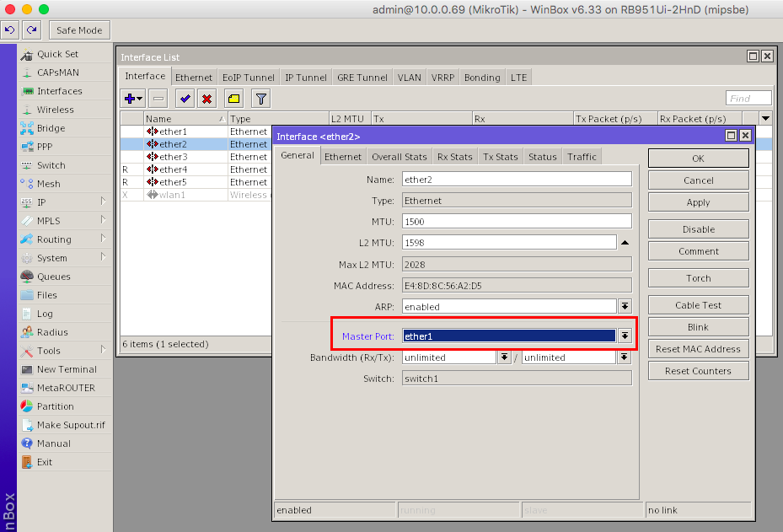Image resolution: width=783 pixels, height=532 pixels.
Task: Open Mesh in the sidebar
Action: (48, 183)
